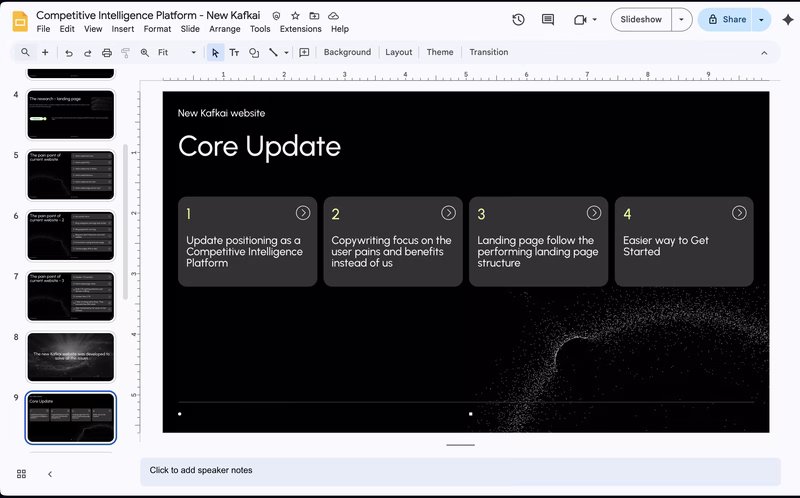800x498 pixels.
Task: Select slide 7 thumbnail
Action: (71, 296)
